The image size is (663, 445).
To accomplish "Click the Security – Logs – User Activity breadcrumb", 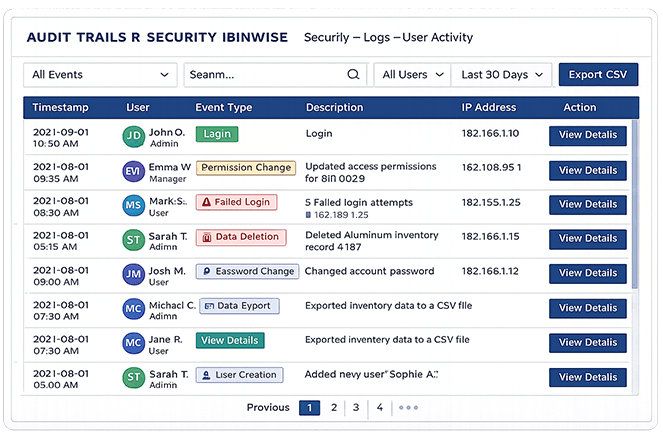I will (389, 38).
